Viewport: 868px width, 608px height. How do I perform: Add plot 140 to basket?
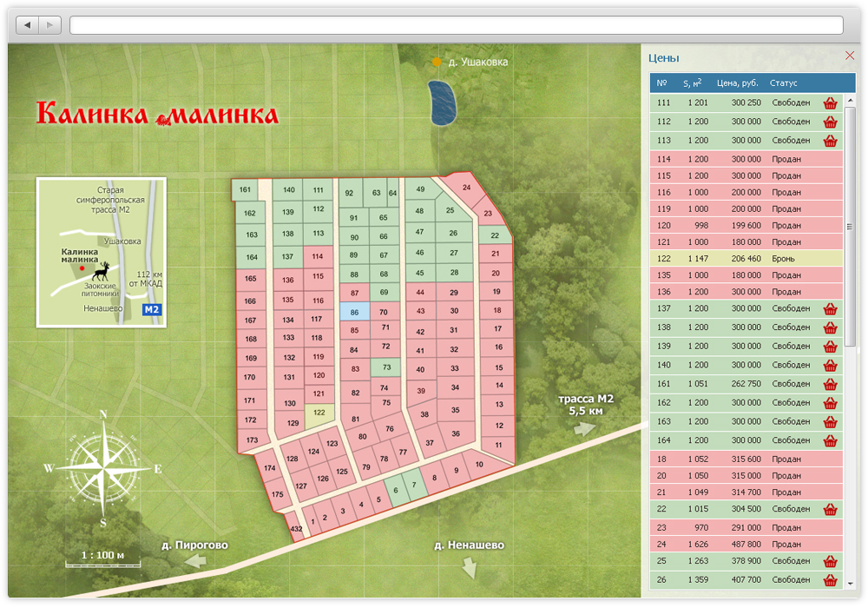tap(830, 366)
